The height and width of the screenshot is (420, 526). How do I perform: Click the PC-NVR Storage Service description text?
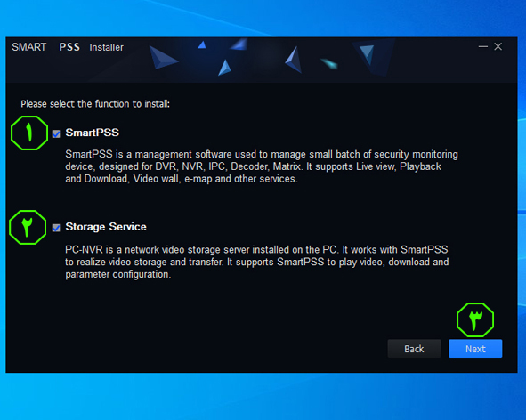257,262
